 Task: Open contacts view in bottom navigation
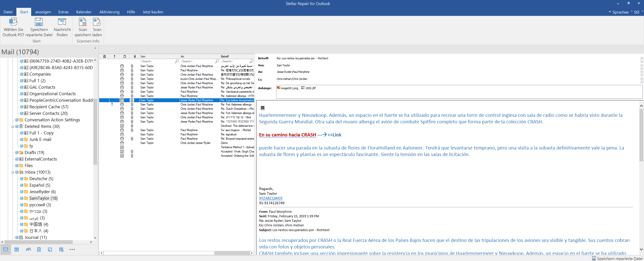28,249
